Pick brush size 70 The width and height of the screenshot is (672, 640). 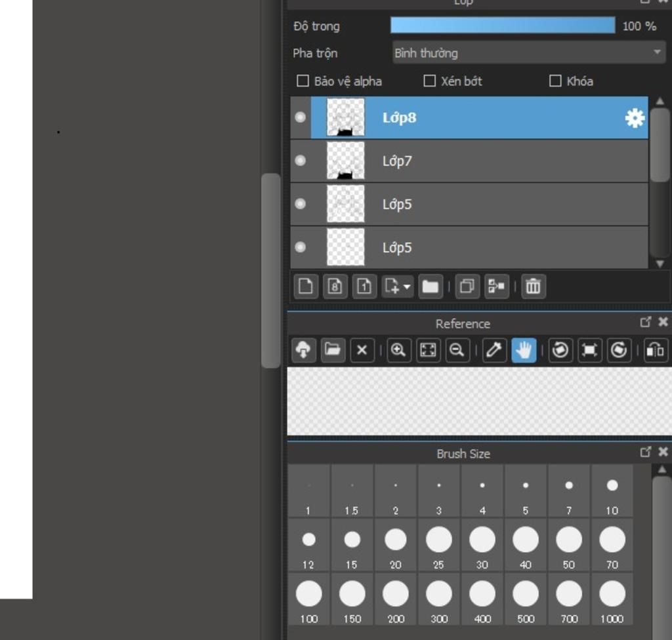[x=612, y=545]
